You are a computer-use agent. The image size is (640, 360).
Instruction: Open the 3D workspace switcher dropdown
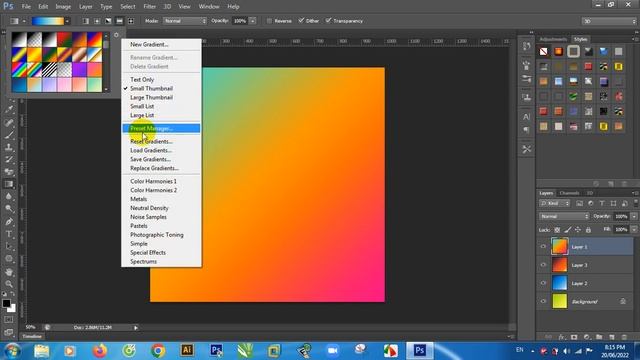(x=609, y=21)
